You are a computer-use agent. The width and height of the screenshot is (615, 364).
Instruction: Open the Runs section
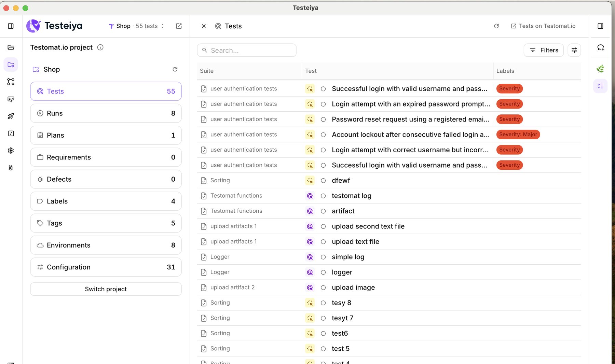click(106, 113)
